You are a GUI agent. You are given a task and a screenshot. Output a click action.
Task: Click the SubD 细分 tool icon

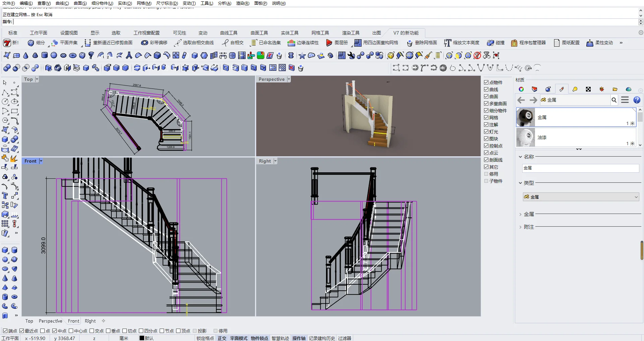click(31, 43)
